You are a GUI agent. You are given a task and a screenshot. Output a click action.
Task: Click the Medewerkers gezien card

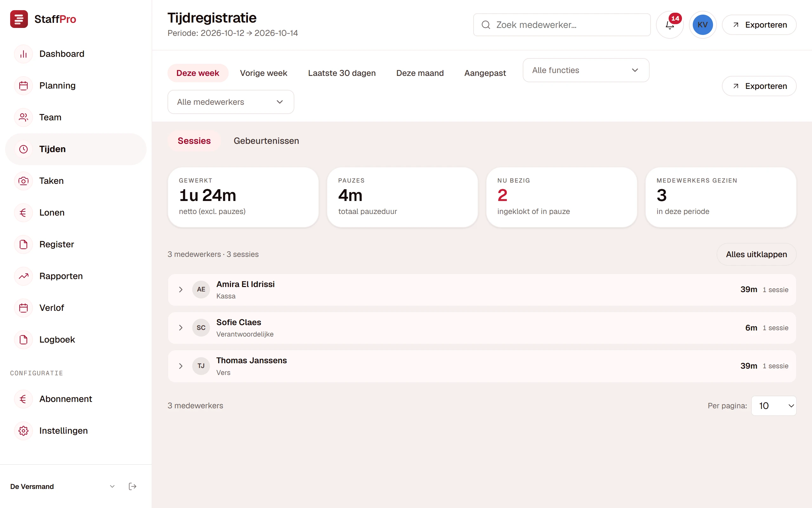[x=721, y=197]
